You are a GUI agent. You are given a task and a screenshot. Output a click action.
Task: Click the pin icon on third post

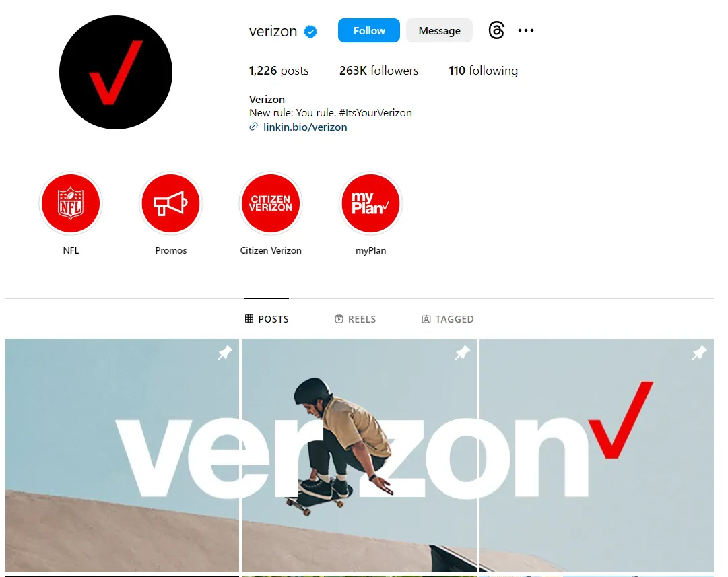699,353
